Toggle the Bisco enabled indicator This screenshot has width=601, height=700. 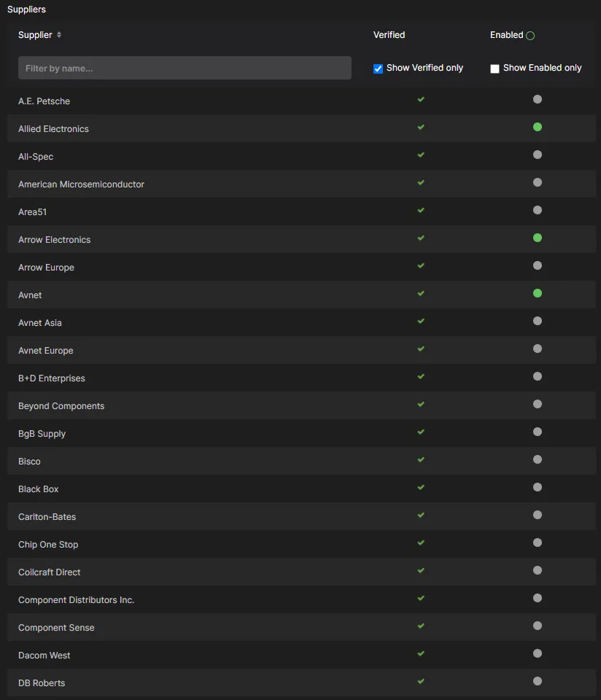tap(538, 459)
